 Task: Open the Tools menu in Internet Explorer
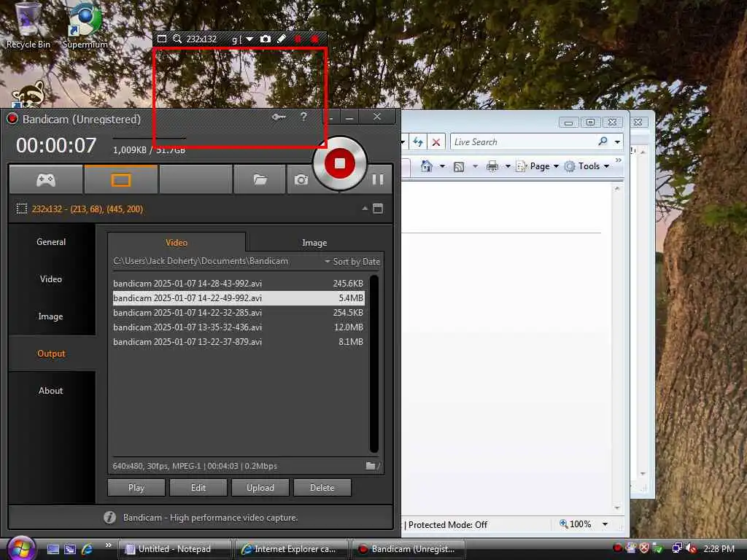pyautogui.click(x=587, y=166)
